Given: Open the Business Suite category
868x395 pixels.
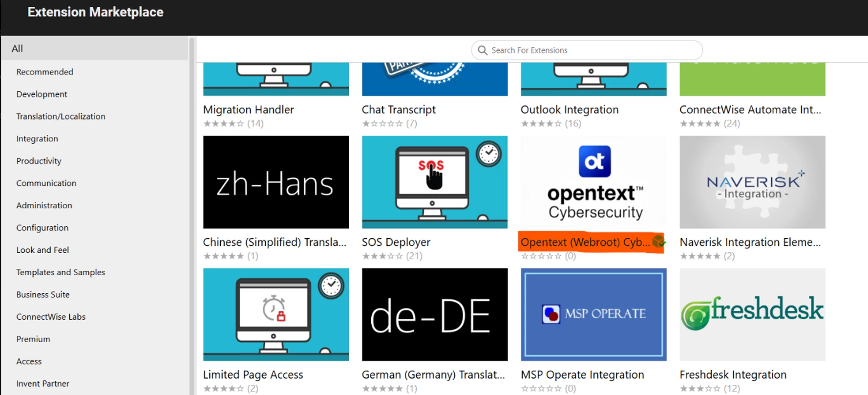Looking at the screenshot, I should tap(43, 295).
